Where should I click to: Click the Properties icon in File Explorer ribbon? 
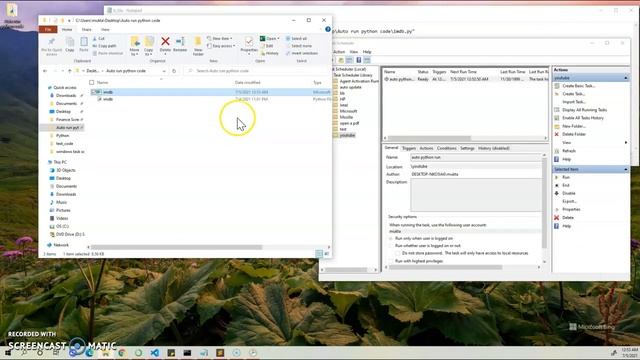(249, 44)
